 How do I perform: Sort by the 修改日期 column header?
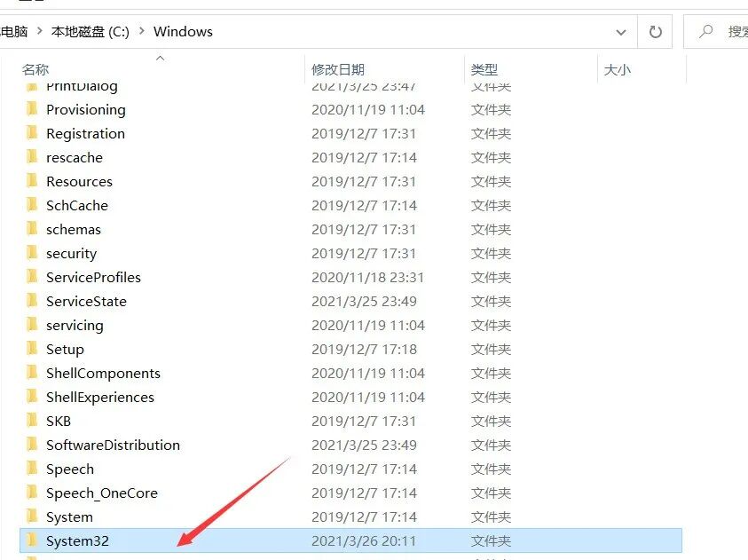338,69
